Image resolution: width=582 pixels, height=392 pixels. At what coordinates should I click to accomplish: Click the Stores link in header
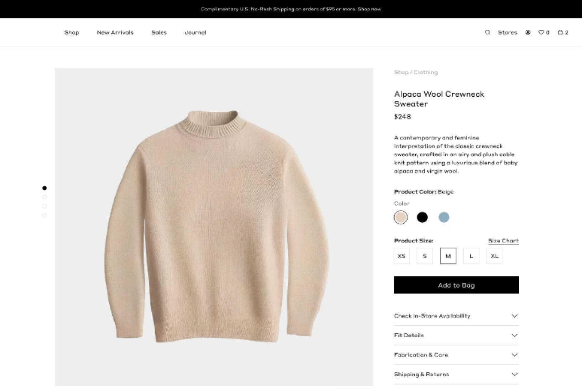pyautogui.click(x=508, y=32)
